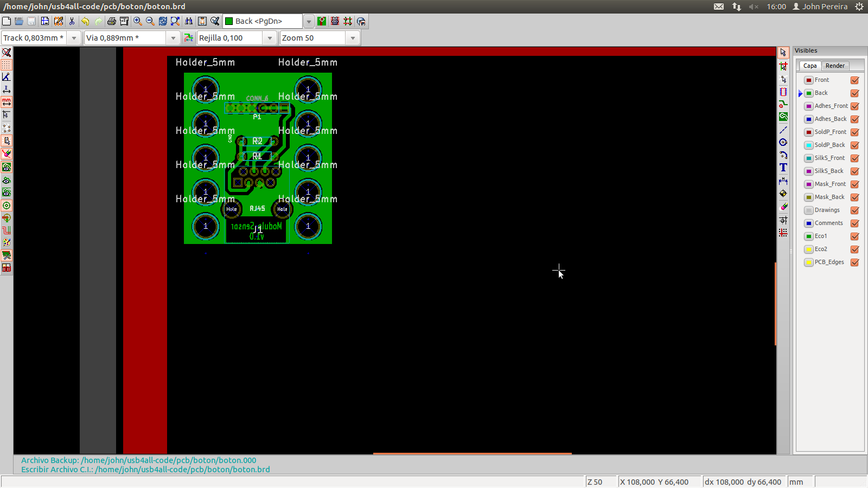
Task: Uncheck the Drawings layer visibility
Action: coord(855,210)
